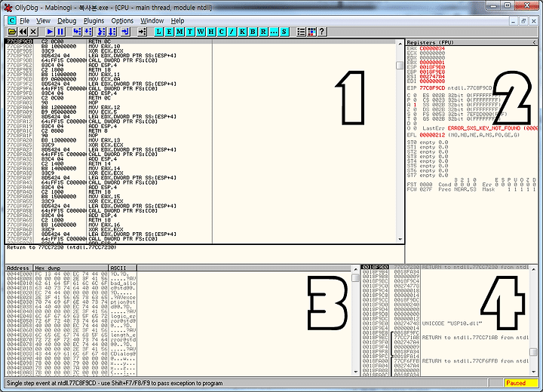Show CPU window with C toolbar button

click(x=221, y=32)
